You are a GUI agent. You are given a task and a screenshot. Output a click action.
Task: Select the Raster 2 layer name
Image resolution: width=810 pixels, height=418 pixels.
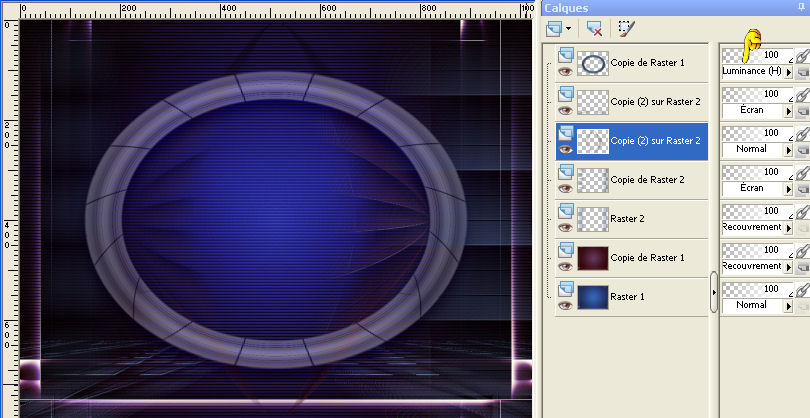[627, 219]
